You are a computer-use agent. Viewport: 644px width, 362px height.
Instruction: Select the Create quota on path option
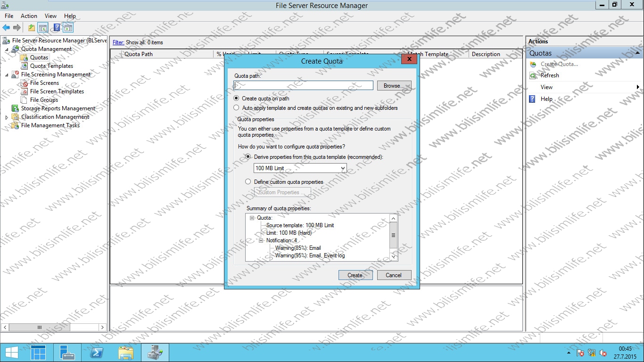tap(237, 99)
